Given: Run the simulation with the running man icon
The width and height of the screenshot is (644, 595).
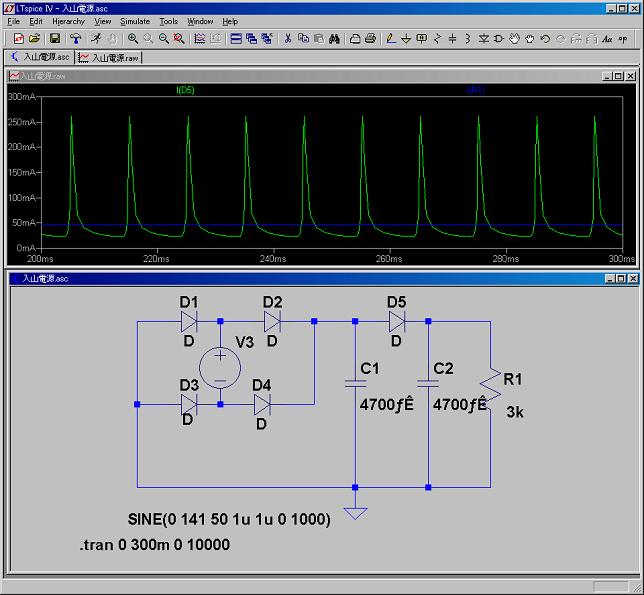Looking at the screenshot, I should pos(97,39).
